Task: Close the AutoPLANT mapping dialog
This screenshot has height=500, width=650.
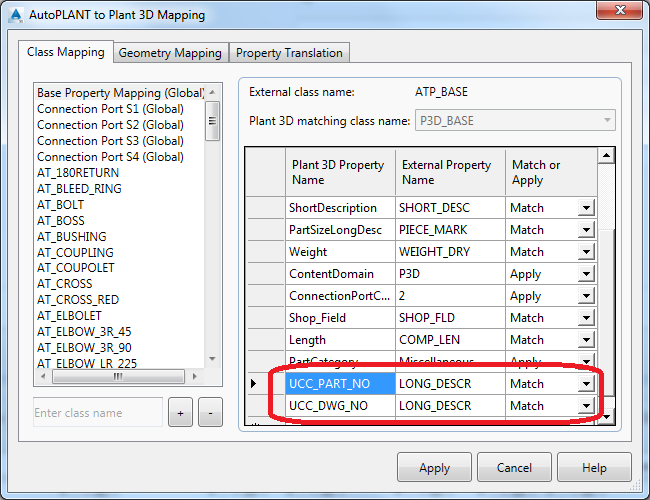Action: (x=620, y=9)
